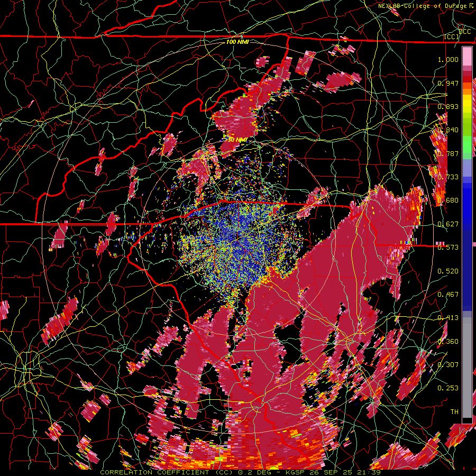
Task: Click the 0.253 scale value
Action: pos(448,388)
